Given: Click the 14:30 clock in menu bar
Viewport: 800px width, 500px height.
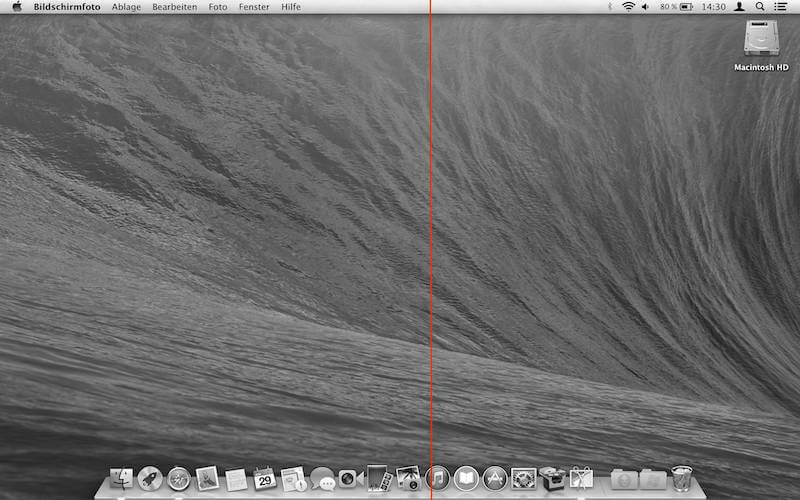Looking at the screenshot, I should click(x=713, y=7).
